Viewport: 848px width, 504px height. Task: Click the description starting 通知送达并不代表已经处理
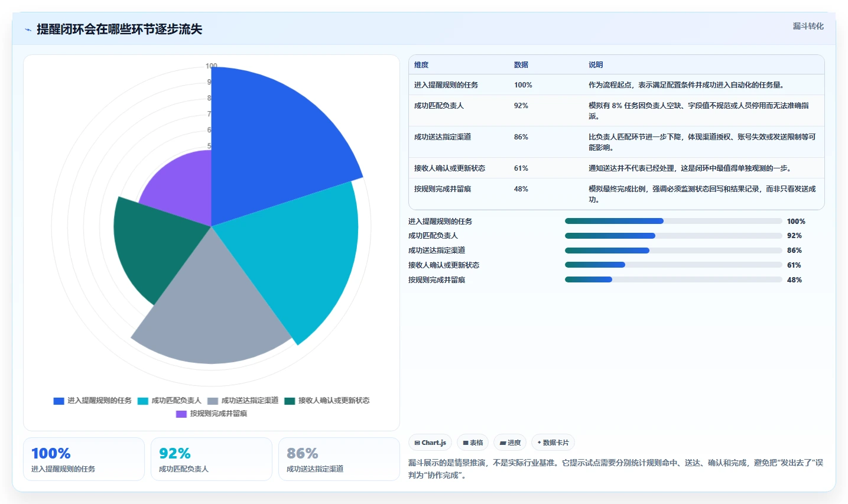[x=690, y=168]
